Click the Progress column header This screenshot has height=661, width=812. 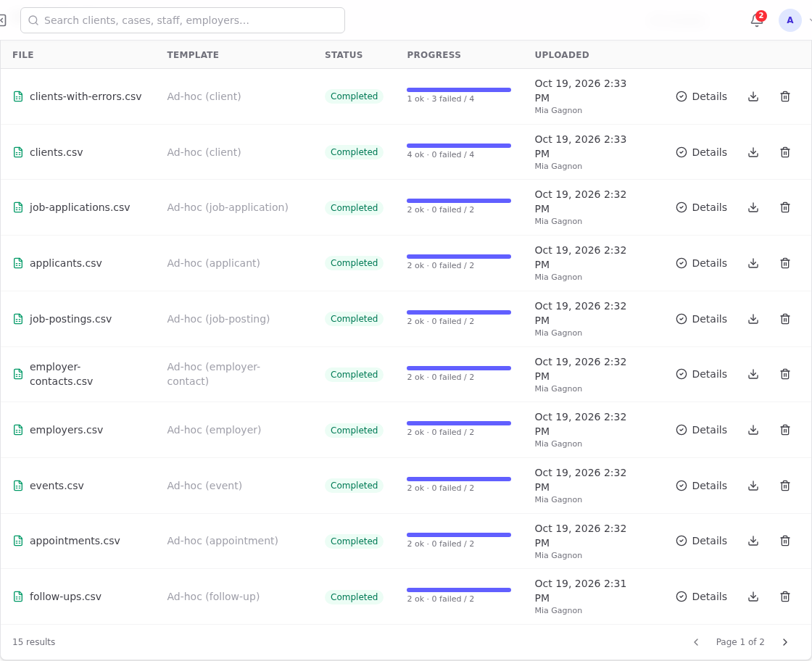click(x=434, y=55)
